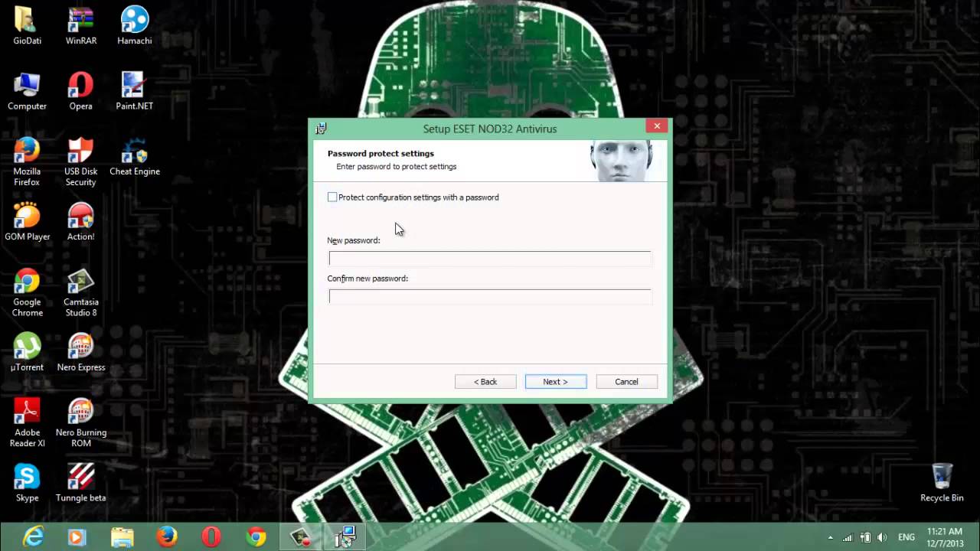Click the installer icon in the setup title bar
Screen dimensions: 980x551
tap(322, 129)
